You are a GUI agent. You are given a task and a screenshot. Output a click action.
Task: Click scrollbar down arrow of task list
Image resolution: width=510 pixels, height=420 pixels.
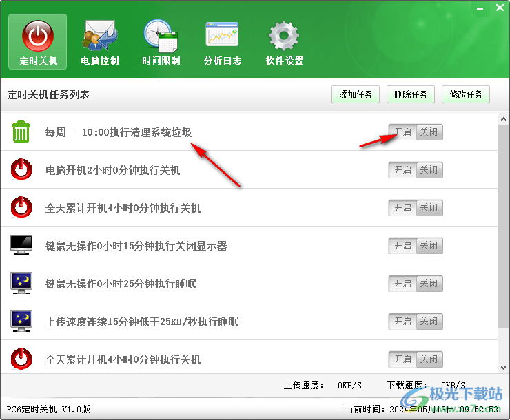[504, 368]
